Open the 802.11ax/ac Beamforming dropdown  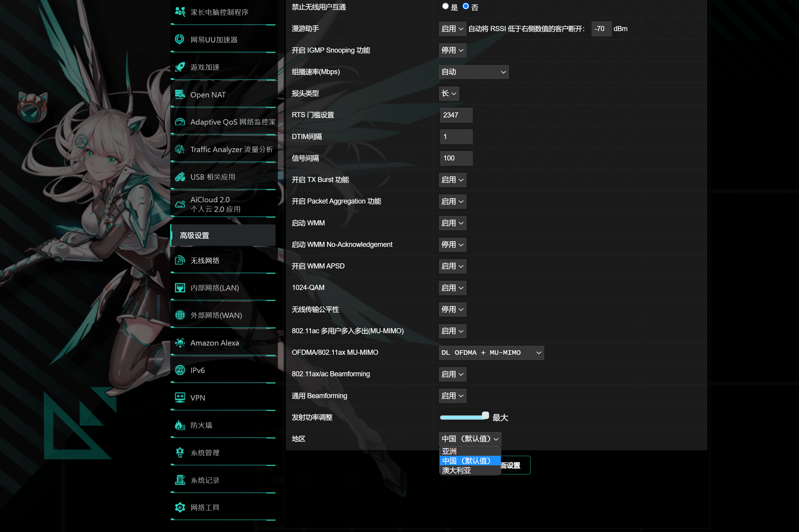click(452, 374)
